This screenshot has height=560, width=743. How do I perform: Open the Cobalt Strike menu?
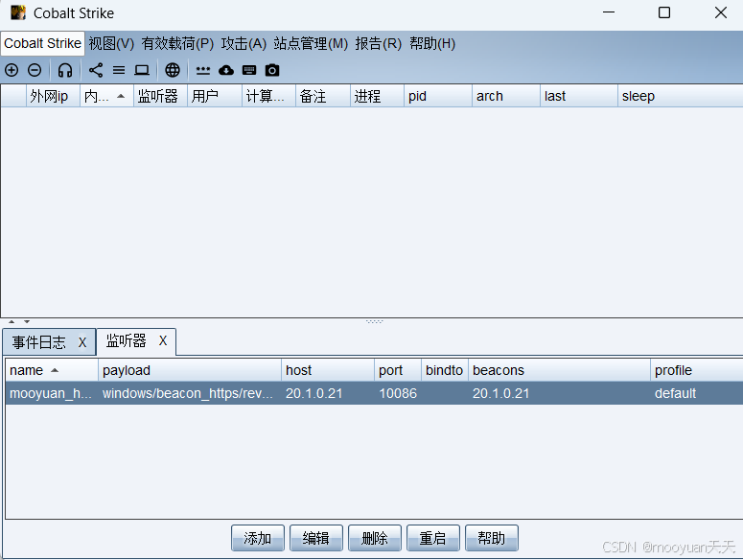[x=42, y=43]
